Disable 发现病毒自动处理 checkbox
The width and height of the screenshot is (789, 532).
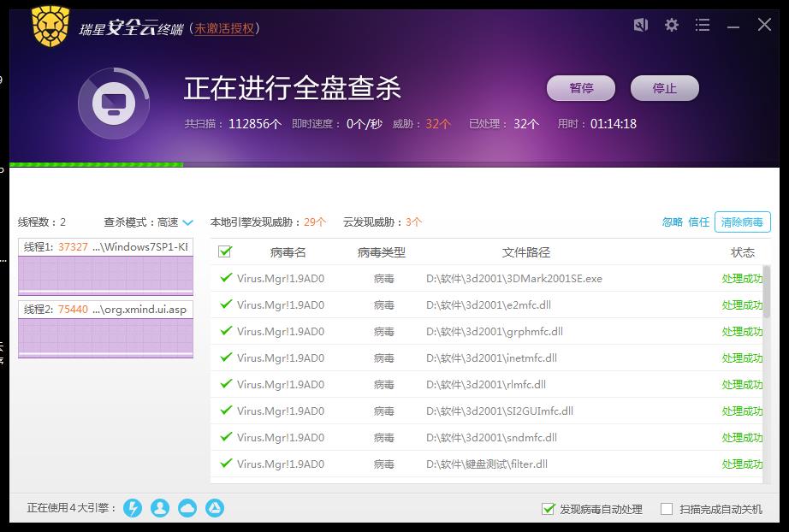tap(549, 509)
